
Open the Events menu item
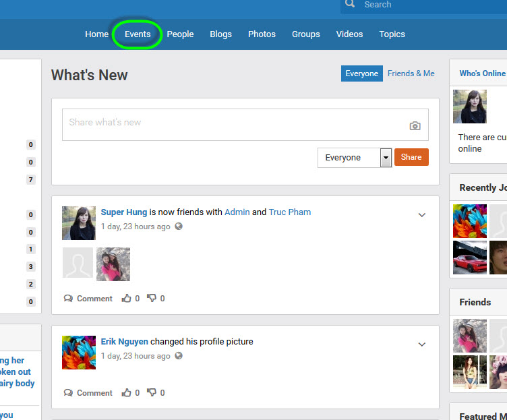click(x=138, y=34)
